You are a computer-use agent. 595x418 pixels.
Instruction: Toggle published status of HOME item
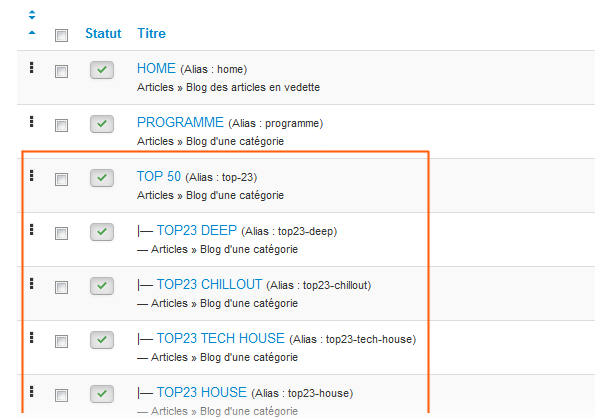coord(102,70)
